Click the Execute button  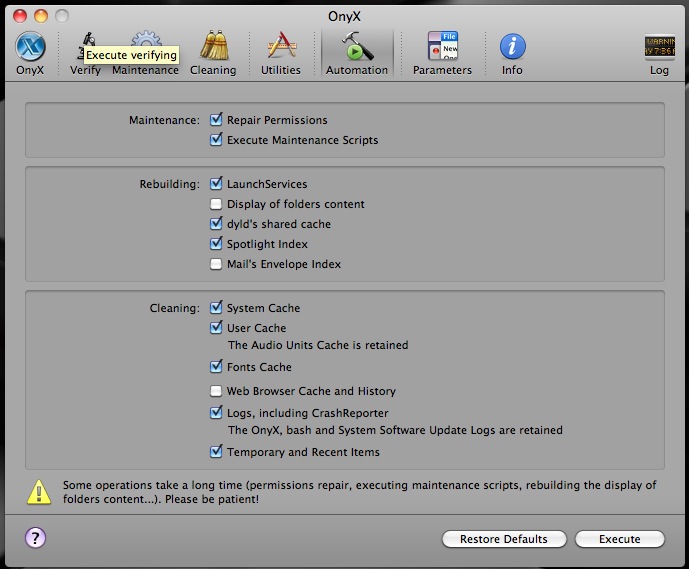click(620, 539)
